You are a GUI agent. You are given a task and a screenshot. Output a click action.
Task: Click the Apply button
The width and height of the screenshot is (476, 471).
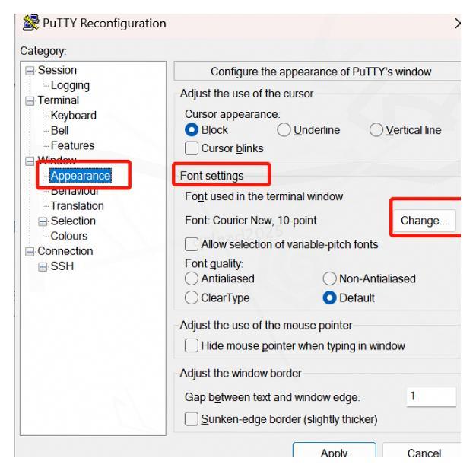tap(335, 453)
